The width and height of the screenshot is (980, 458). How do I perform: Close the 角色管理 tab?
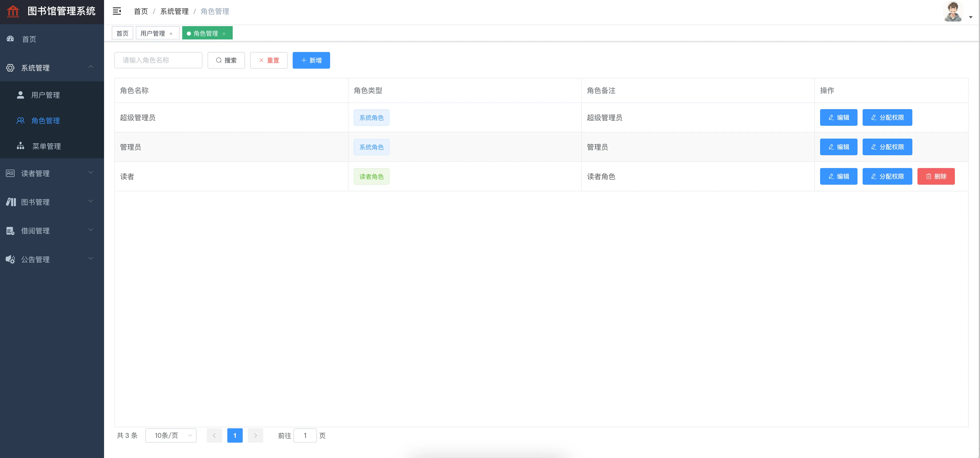[224, 34]
